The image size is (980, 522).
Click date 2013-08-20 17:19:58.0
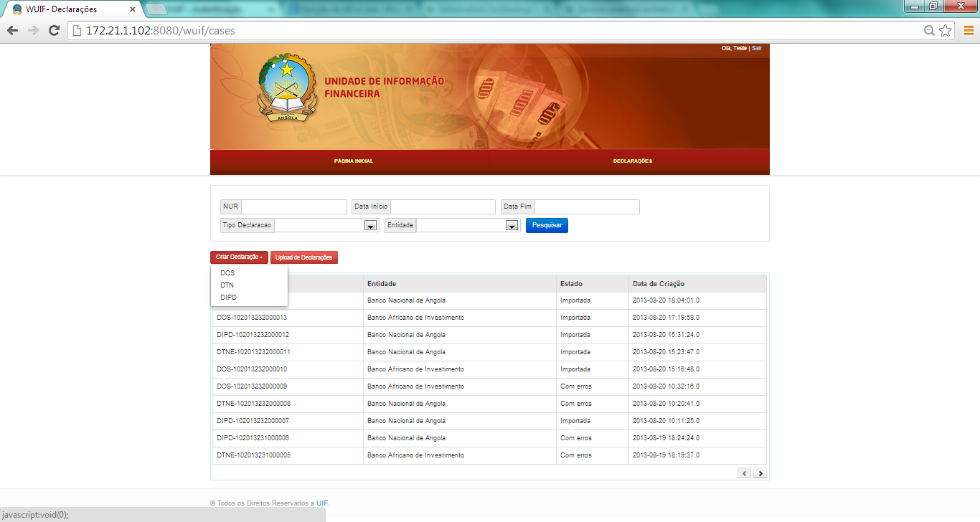tap(666, 318)
